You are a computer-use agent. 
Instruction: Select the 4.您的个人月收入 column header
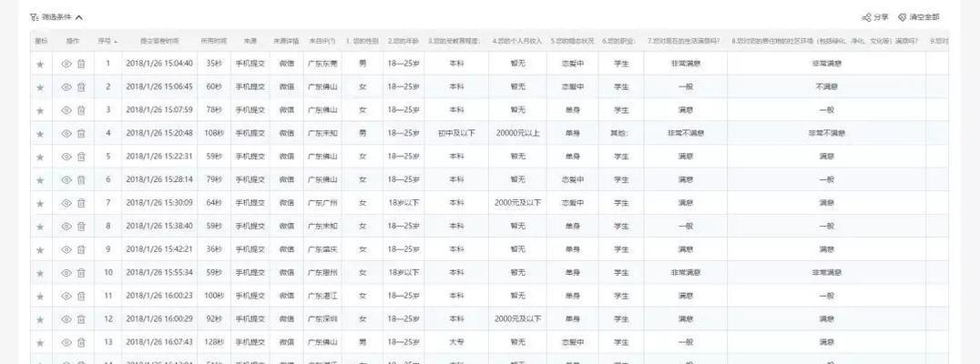click(517, 41)
